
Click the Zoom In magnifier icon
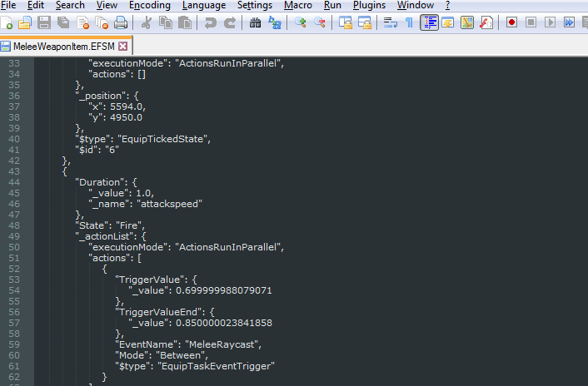[301, 22]
